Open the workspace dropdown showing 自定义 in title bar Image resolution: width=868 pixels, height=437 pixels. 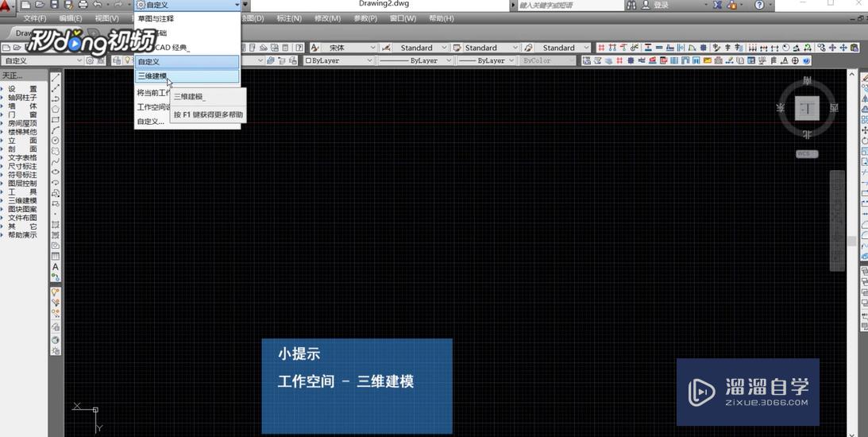(x=187, y=5)
